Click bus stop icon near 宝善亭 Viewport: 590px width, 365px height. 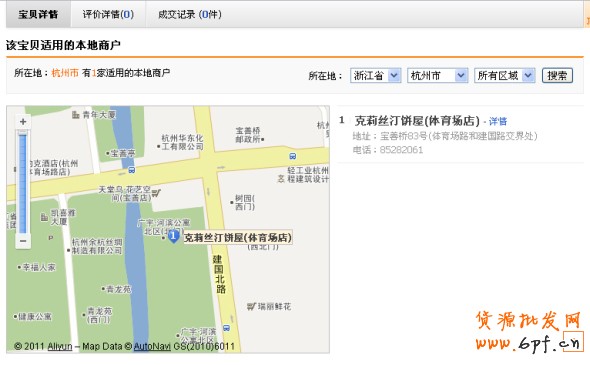(x=132, y=170)
